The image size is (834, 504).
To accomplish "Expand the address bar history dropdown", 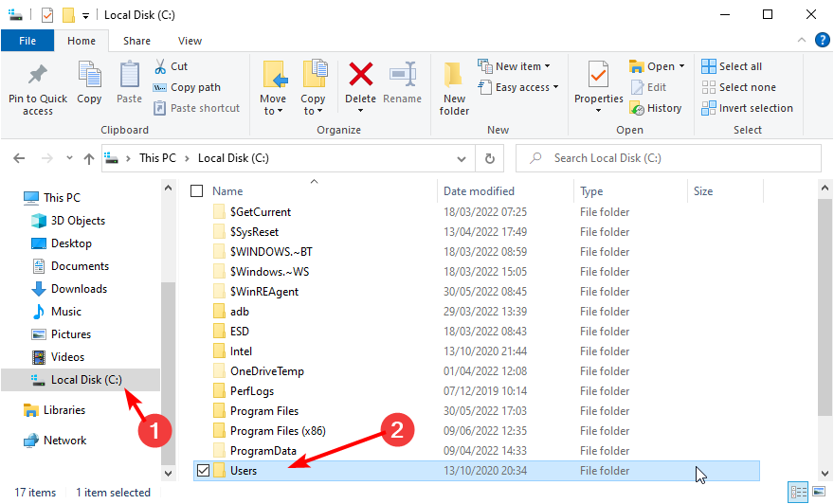I will pyautogui.click(x=462, y=158).
